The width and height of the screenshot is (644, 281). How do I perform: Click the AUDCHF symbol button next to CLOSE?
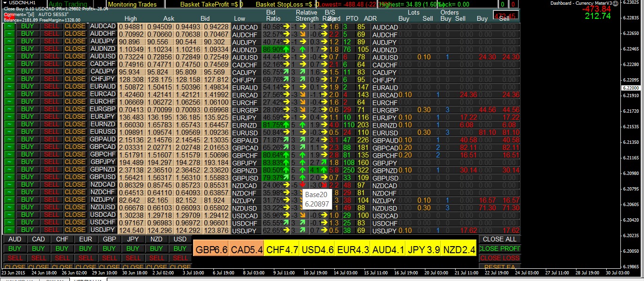coord(102,34)
